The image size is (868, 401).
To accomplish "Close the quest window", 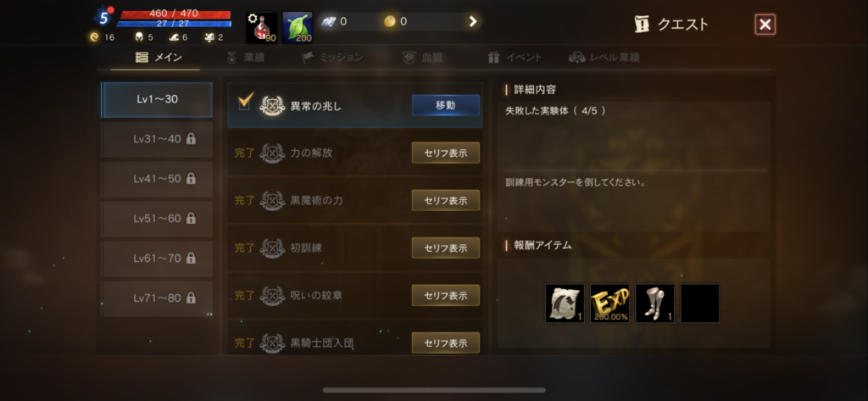I will click(x=765, y=25).
